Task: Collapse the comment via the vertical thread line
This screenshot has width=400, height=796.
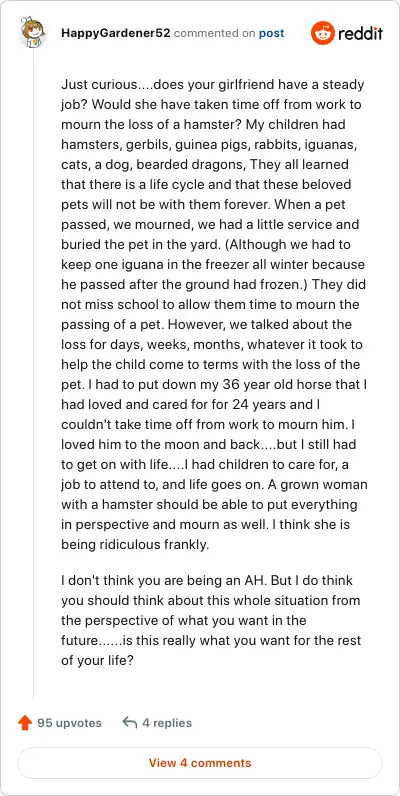Action: 34,373
